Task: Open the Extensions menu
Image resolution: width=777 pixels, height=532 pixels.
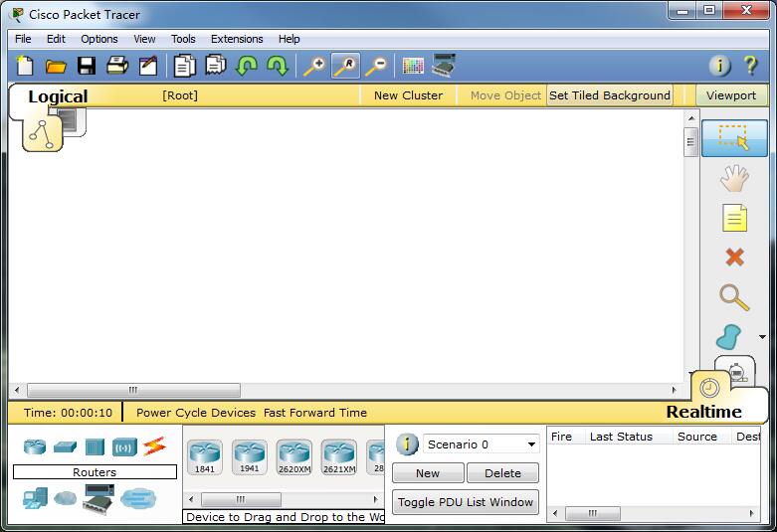Action: [237, 39]
